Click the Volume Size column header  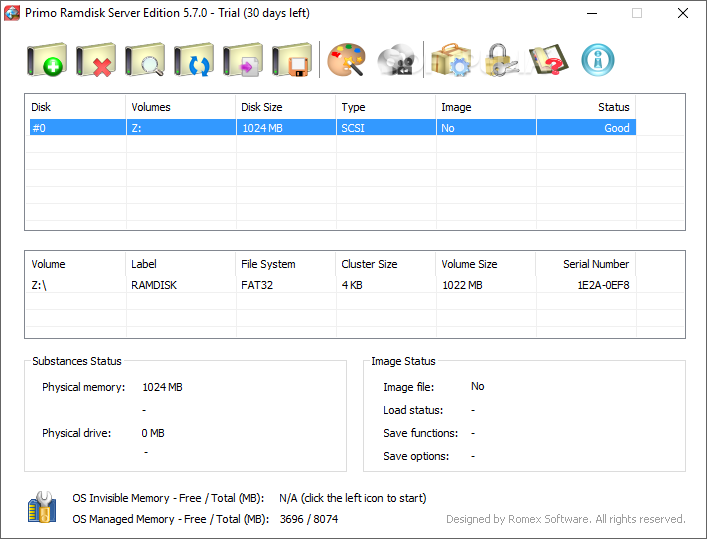point(486,264)
